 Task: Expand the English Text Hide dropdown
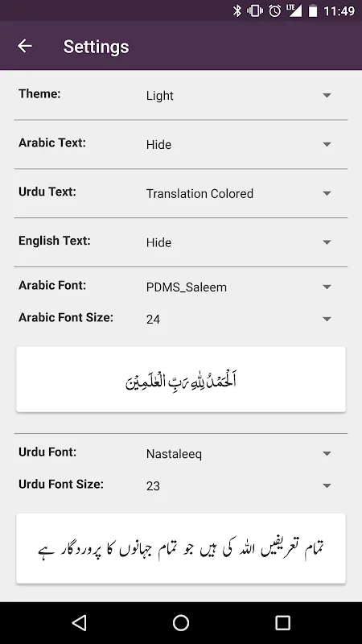coord(240,242)
